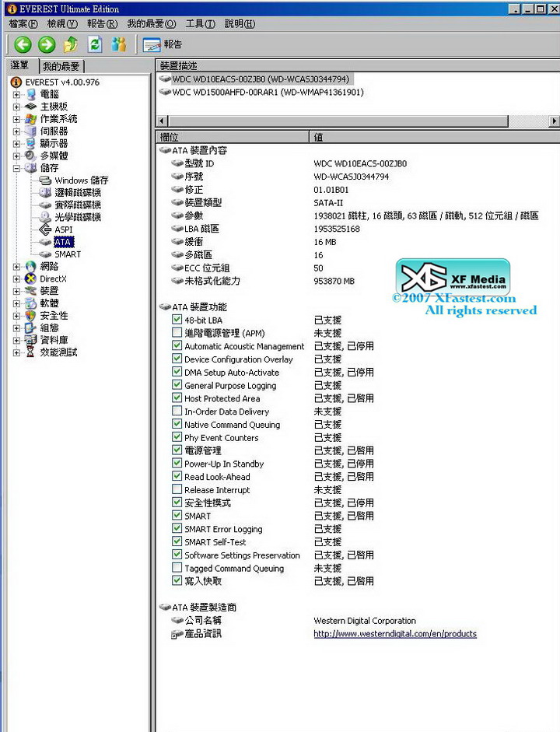The image size is (560, 732).
Task: Select the 儲存 storage icon in tree
Action: (x=31, y=167)
